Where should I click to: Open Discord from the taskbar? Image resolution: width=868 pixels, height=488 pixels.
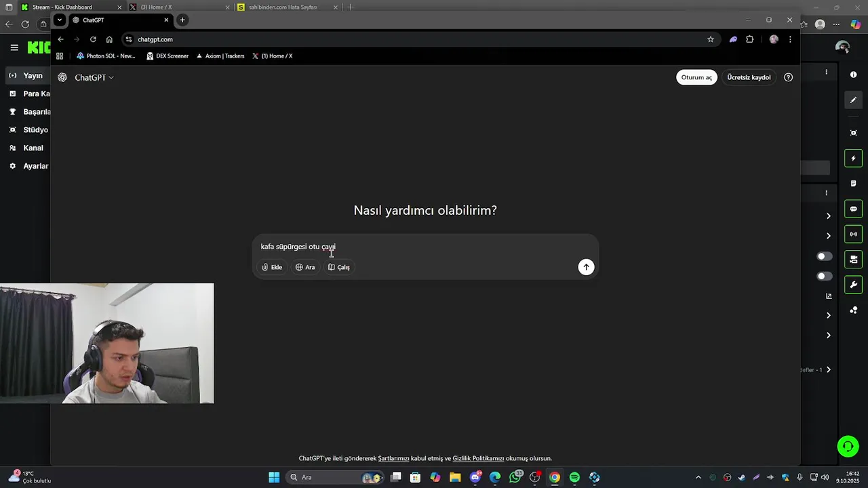(x=475, y=477)
